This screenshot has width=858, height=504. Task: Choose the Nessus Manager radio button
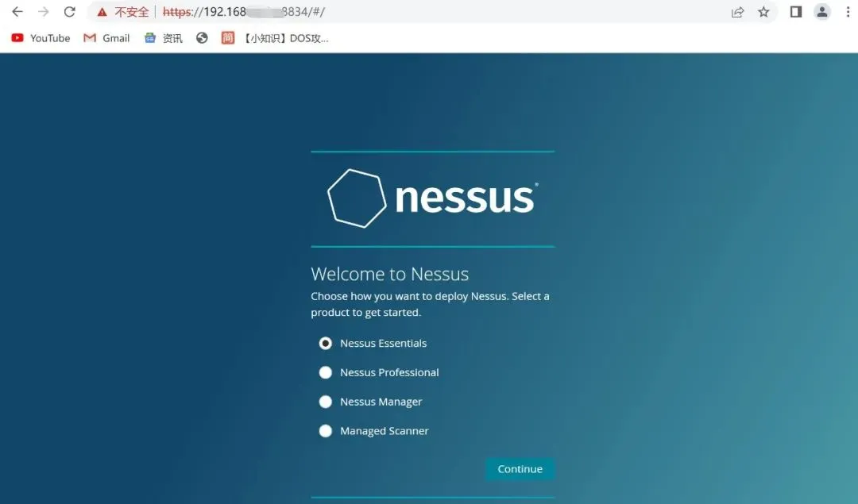[x=326, y=402]
